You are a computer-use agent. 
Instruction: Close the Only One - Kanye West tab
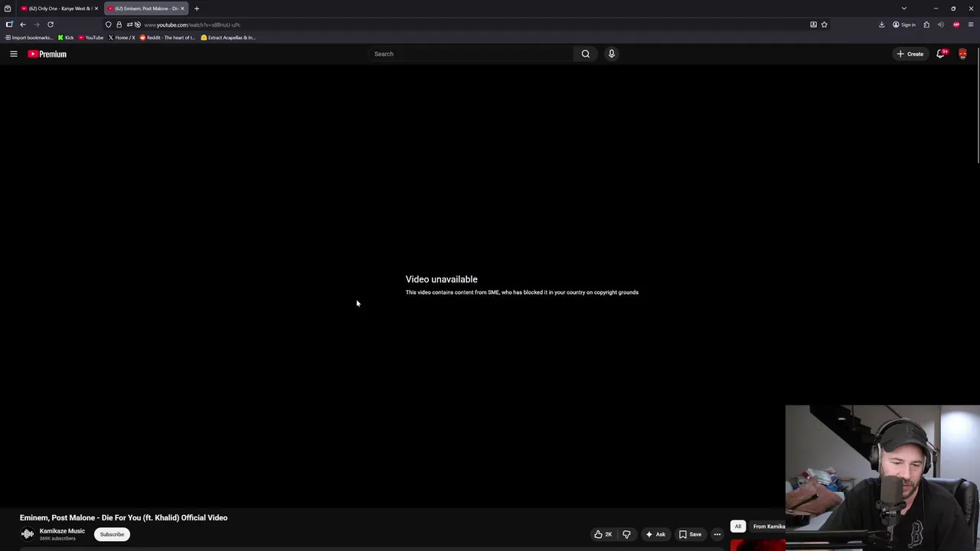coord(96,8)
